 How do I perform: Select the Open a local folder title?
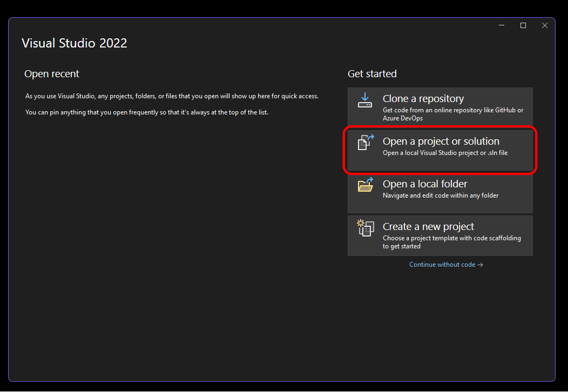click(x=424, y=184)
